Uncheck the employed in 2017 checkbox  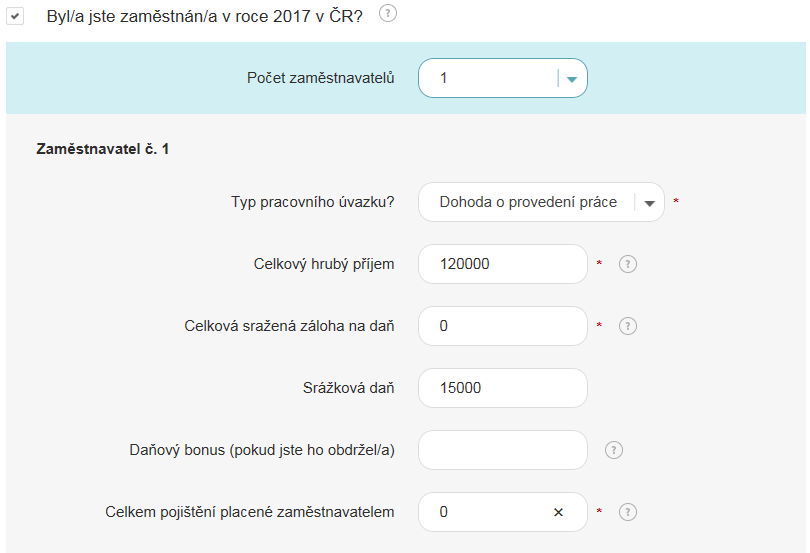click(x=16, y=17)
